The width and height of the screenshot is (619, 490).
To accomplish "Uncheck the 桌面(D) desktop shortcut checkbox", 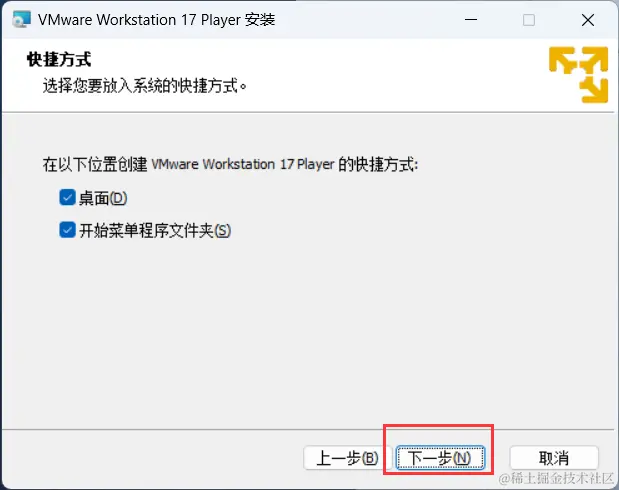I will point(67,197).
